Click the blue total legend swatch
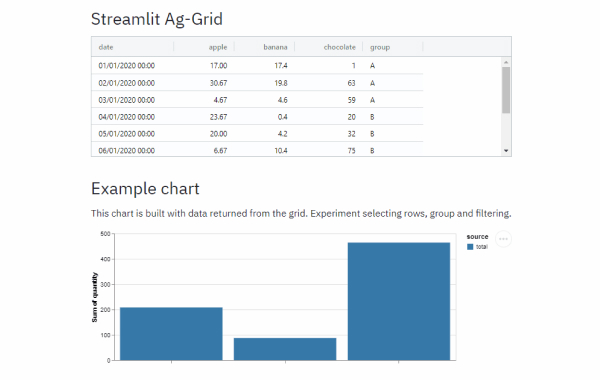Image resolution: width=600 pixels, height=380 pixels. pyautogui.click(x=470, y=247)
